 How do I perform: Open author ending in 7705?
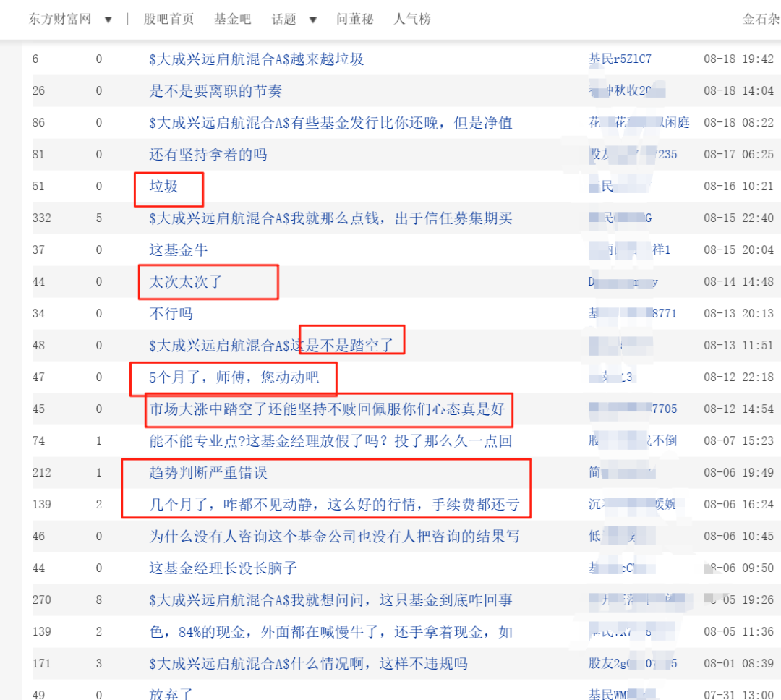click(x=633, y=409)
